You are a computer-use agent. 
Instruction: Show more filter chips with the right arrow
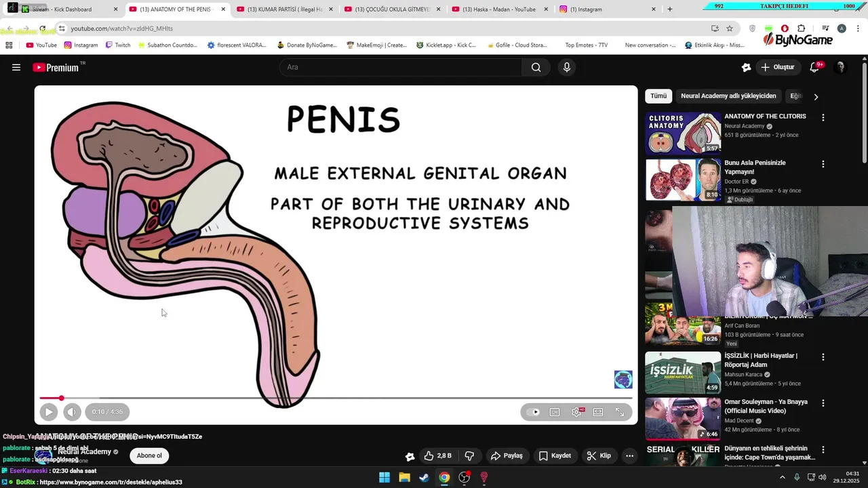click(816, 96)
